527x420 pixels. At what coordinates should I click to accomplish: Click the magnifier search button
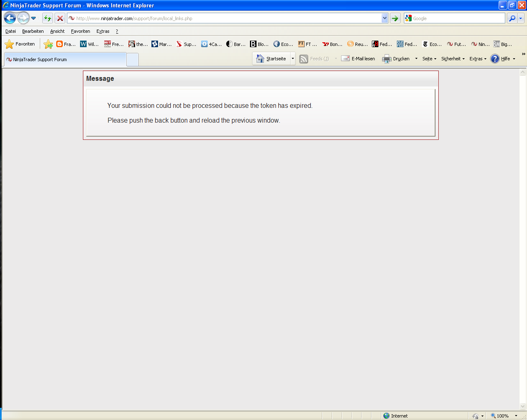[512, 18]
